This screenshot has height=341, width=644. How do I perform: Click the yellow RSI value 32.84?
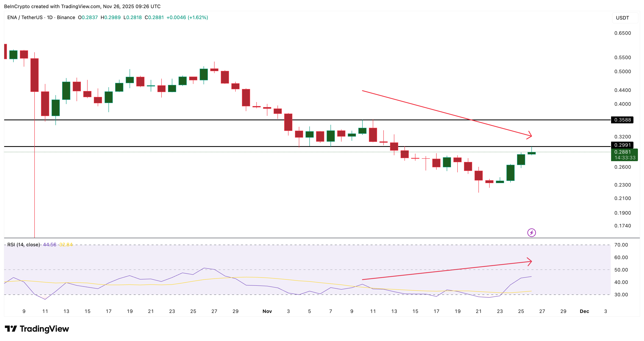pyautogui.click(x=65, y=245)
